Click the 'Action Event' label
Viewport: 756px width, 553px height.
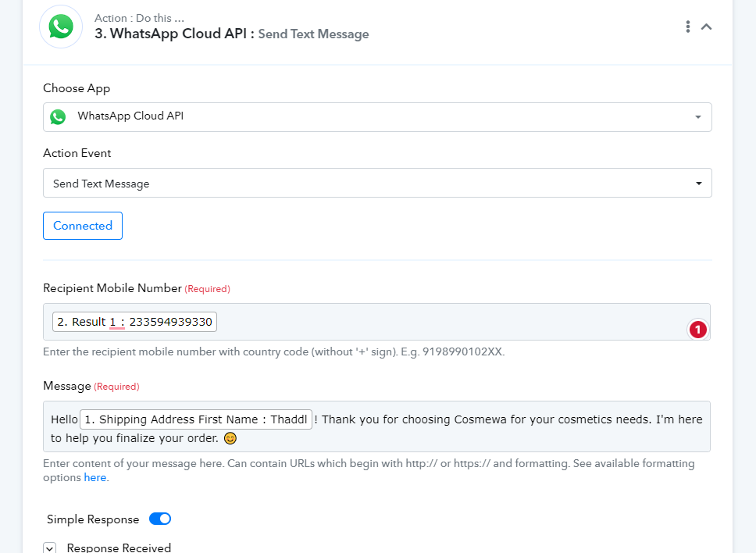(x=77, y=153)
